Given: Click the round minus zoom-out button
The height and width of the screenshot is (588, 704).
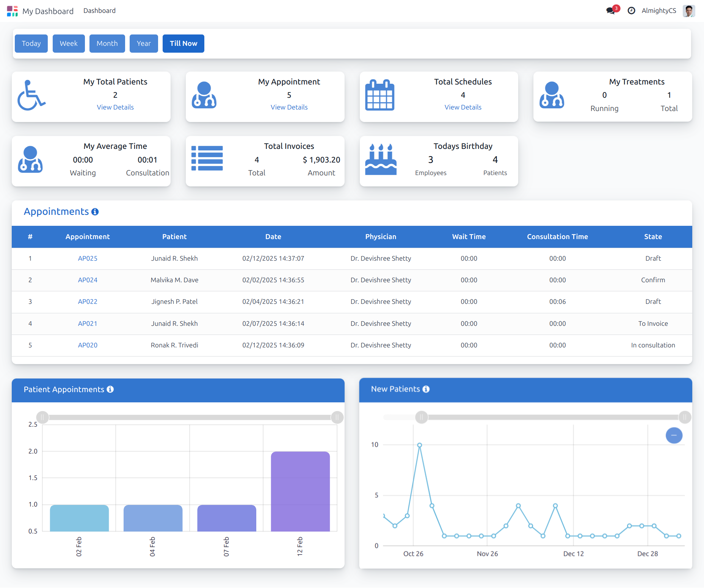Looking at the screenshot, I should coord(674,435).
